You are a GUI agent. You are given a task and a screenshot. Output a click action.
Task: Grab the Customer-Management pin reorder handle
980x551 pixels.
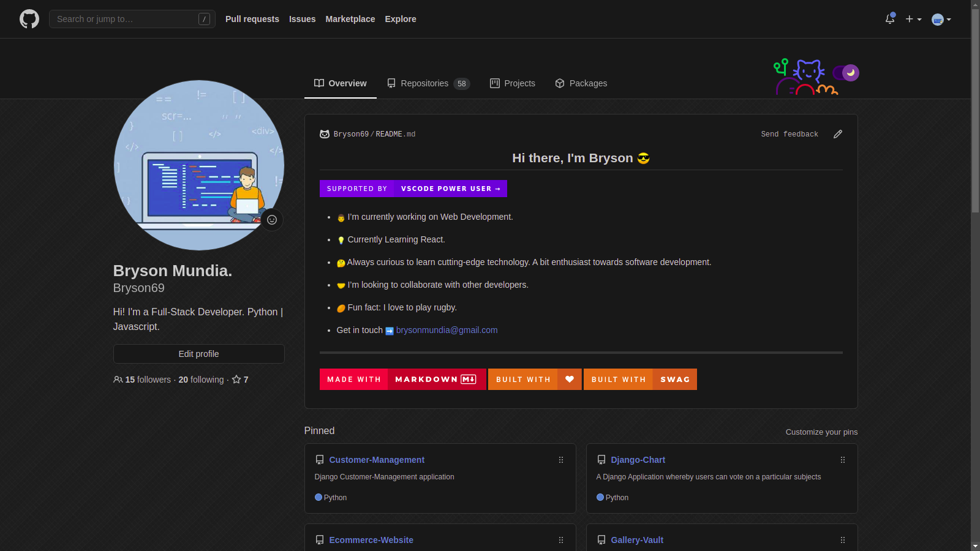pos(561,460)
